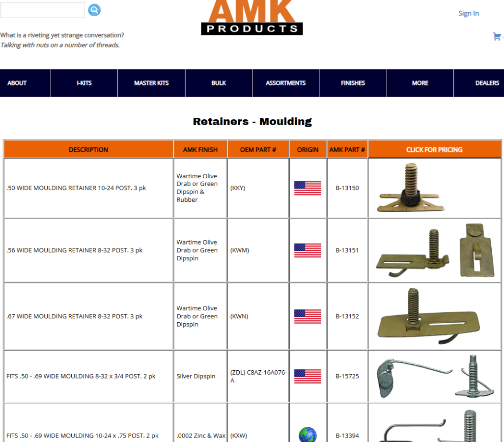504x442 pixels.
Task: Go to the BULK section
Action: (219, 83)
